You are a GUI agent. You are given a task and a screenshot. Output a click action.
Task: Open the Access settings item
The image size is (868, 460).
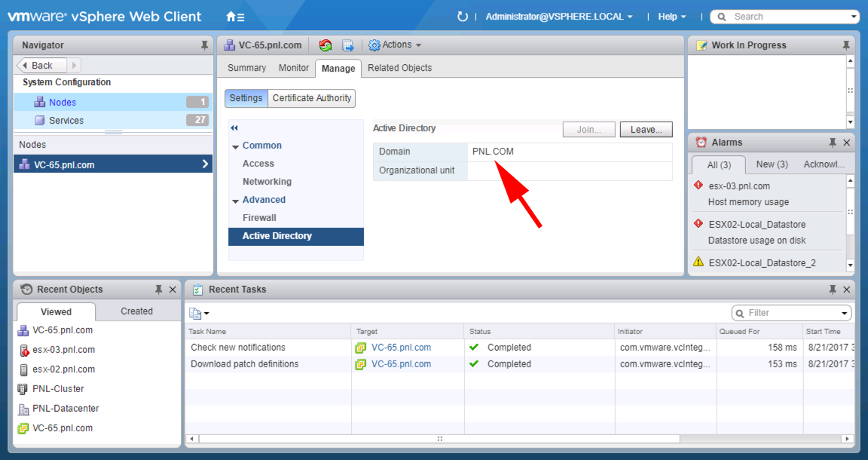click(258, 164)
